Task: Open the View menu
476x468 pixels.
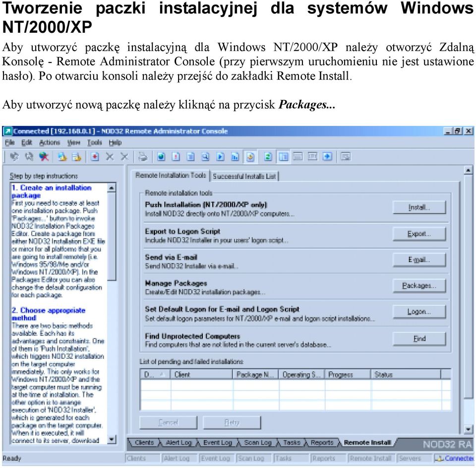Action: (x=74, y=142)
